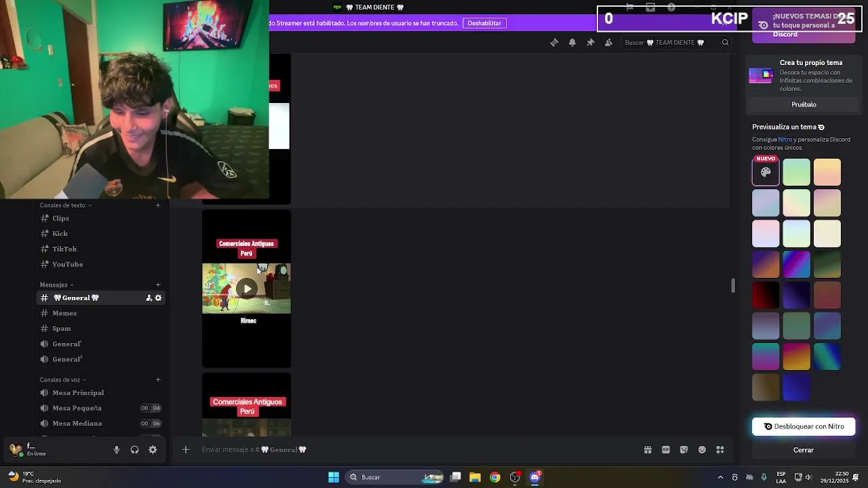Add channel to Canales de voz
868x488 pixels.
coord(158,380)
